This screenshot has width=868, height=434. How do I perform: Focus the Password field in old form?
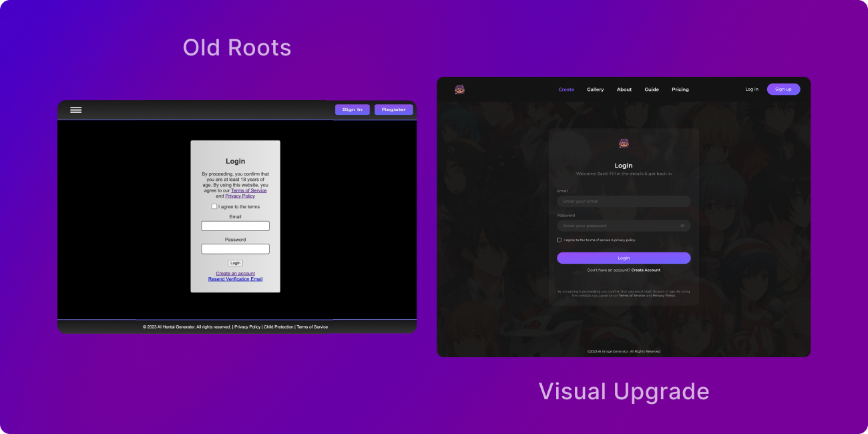(x=235, y=249)
